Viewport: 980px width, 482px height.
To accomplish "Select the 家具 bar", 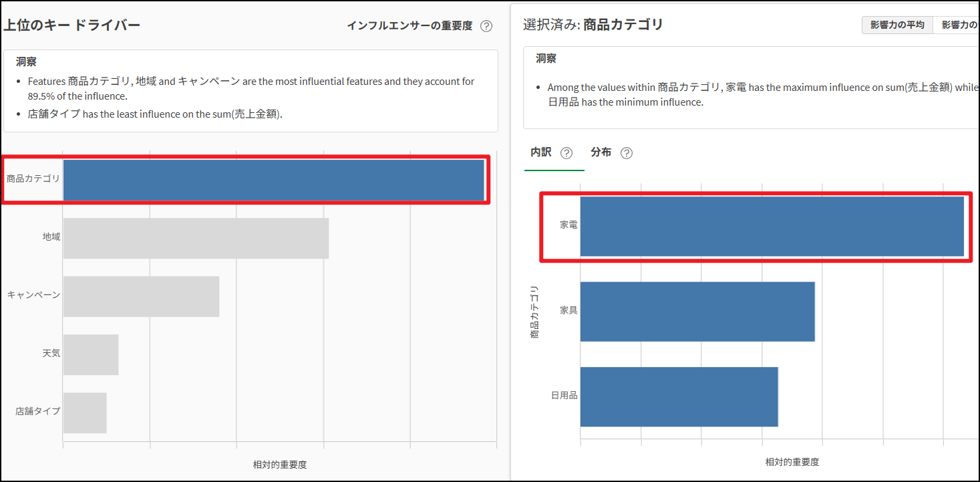I will pyautogui.click(x=697, y=312).
